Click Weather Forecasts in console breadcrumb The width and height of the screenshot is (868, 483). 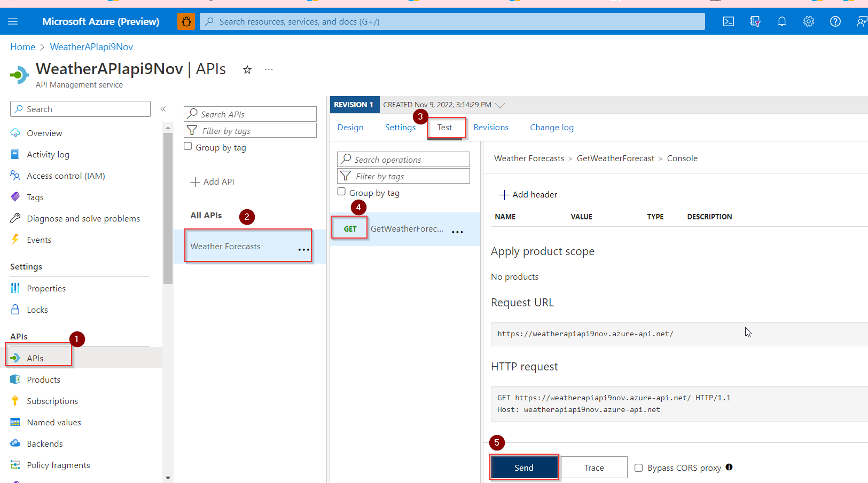pyautogui.click(x=529, y=159)
